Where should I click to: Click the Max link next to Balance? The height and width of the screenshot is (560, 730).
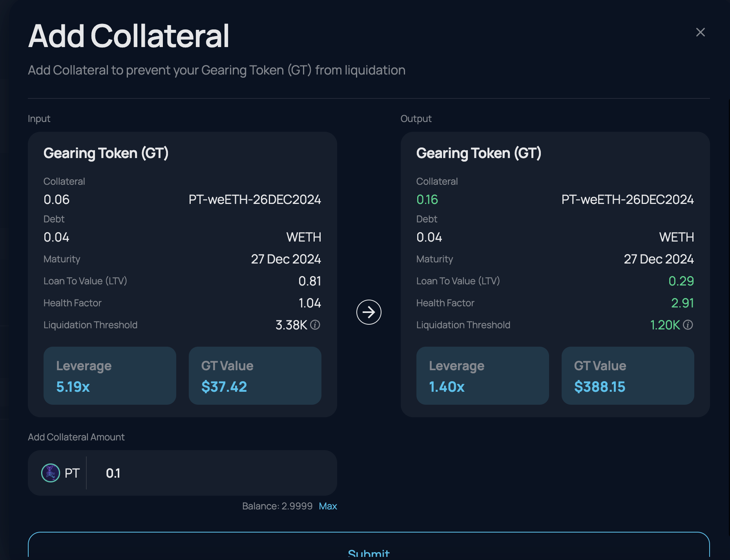click(328, 506)
